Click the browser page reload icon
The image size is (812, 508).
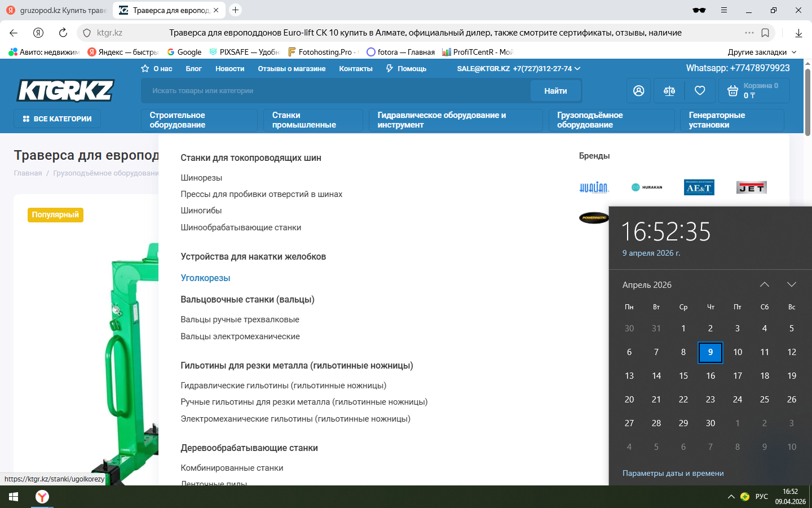pos(63,33)
